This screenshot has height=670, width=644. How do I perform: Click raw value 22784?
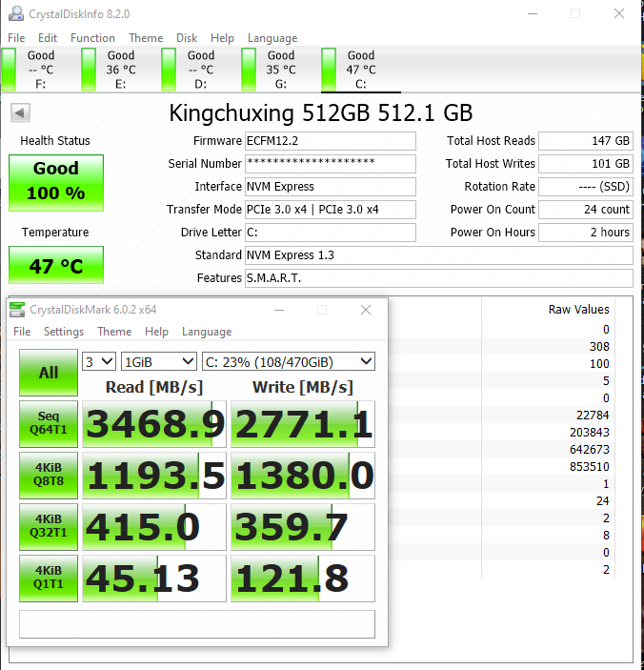click(593, 416)
